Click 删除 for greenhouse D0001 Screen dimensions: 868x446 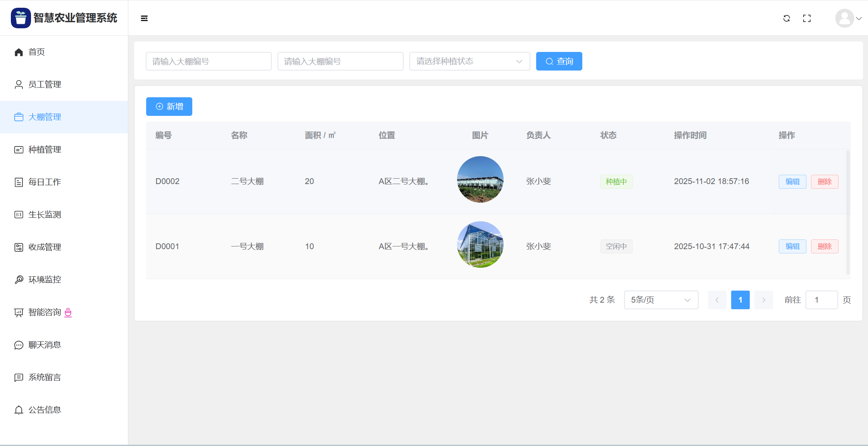tap(824, 246)
